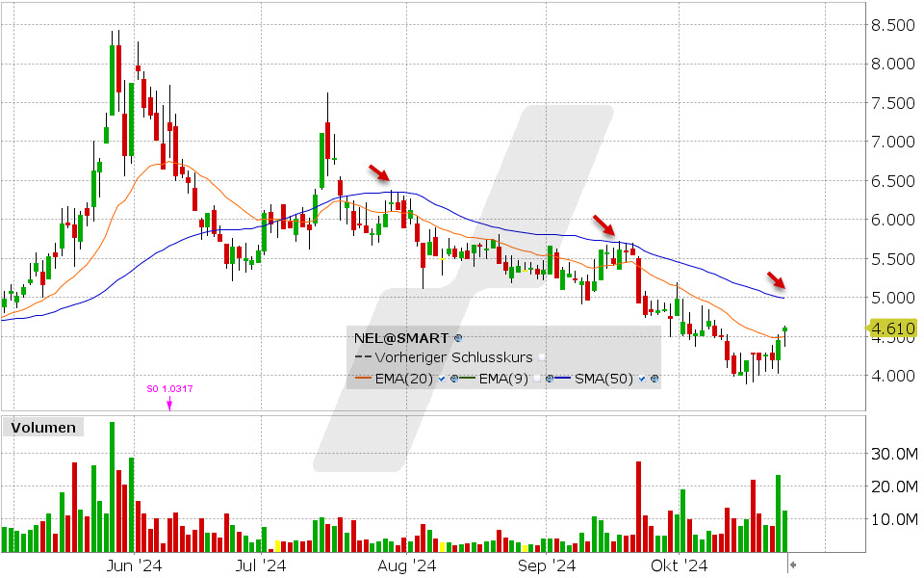Click the blue SMA(50) line color sample

tap(563, 378)
